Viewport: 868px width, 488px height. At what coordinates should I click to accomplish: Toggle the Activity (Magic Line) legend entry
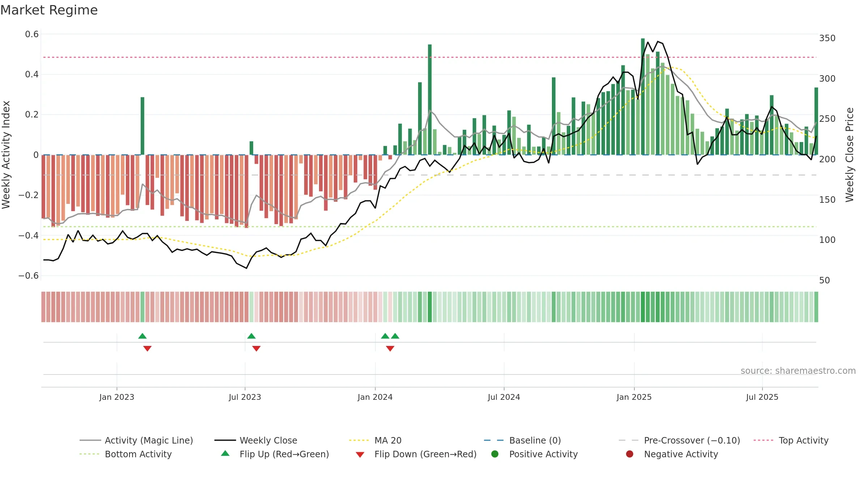(x=136, y=440)
